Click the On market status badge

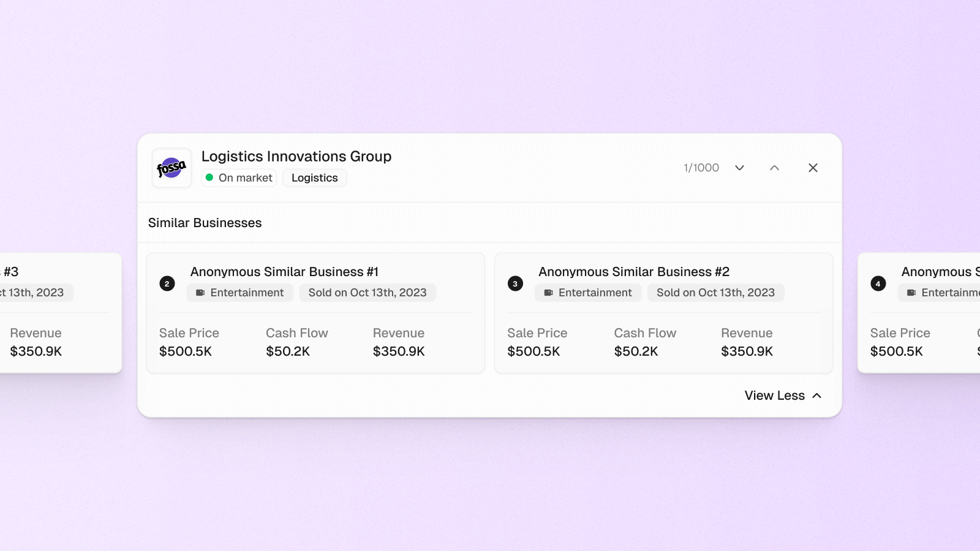click(239, 178)
